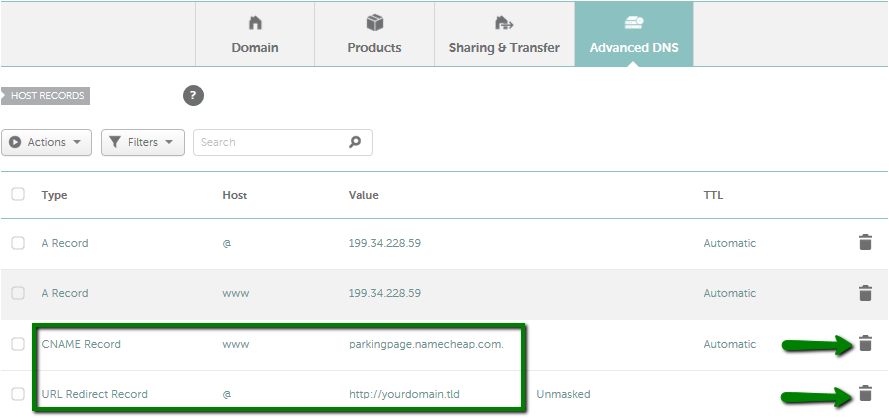Screen dimensions: 889x418
Task: Click the Type column header
Action: coord(54,195)
